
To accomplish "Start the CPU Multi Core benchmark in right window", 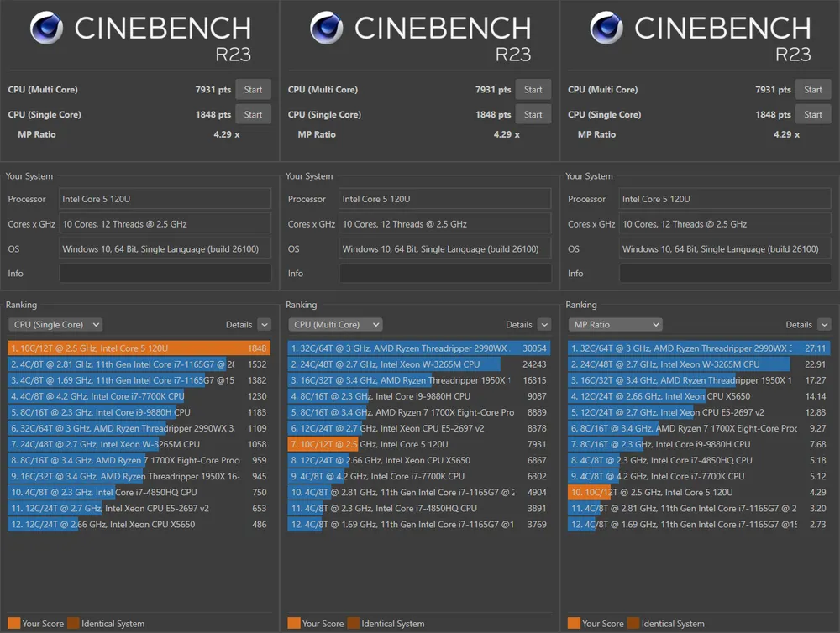I will tap(812, 89).
